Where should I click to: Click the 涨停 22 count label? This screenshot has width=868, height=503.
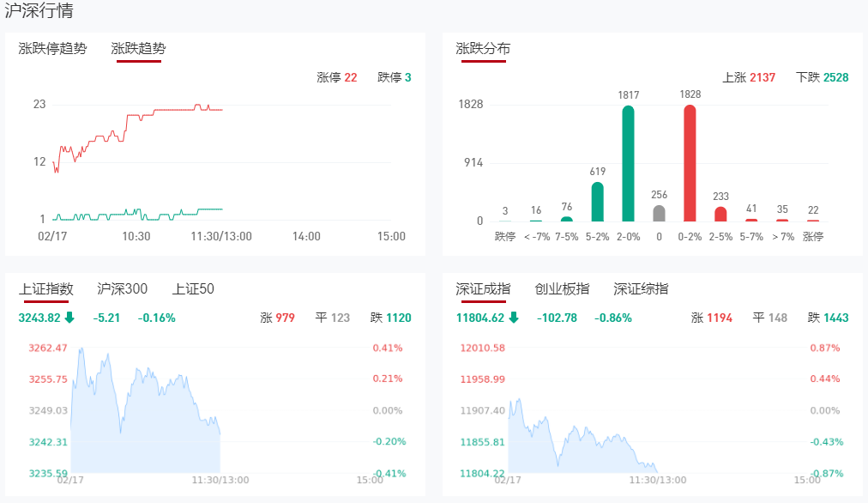[337, 77]
